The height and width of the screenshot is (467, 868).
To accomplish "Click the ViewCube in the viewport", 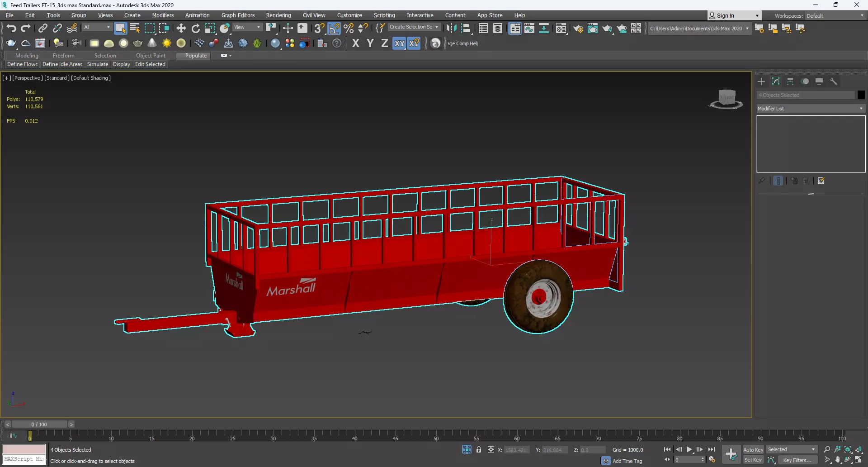I will [x=726, y=99].
